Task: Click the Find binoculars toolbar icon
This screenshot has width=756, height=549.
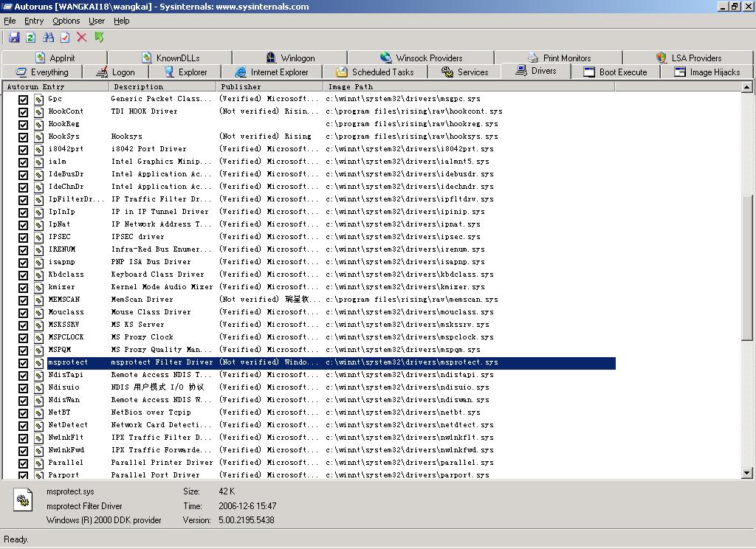Action: (x=48, y=37)
